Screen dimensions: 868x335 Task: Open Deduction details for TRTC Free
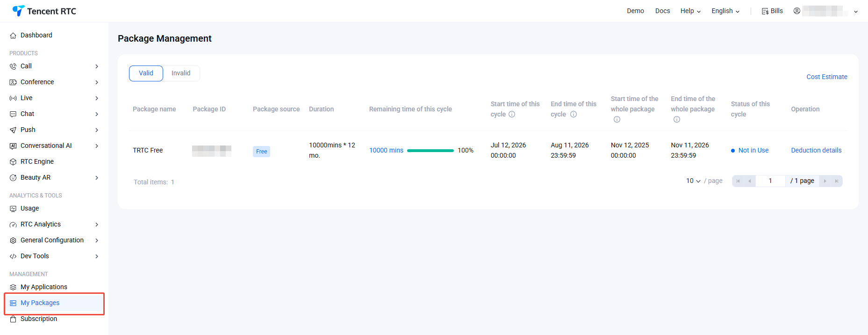click(x=816, y=150)
